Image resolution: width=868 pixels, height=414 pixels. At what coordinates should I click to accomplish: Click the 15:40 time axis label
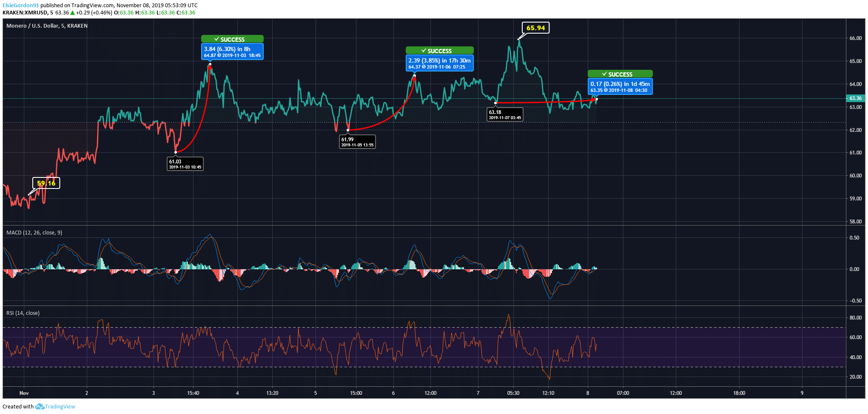click(x=193, y=393)
